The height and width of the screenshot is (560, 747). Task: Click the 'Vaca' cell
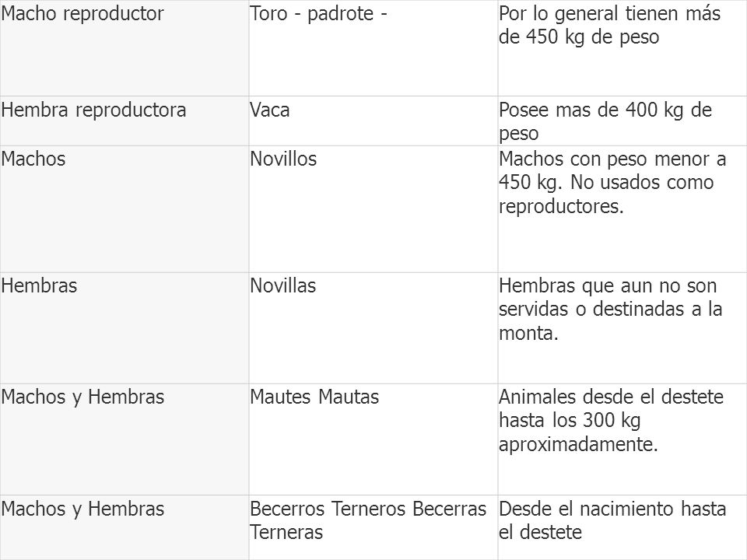coord(373,121)
